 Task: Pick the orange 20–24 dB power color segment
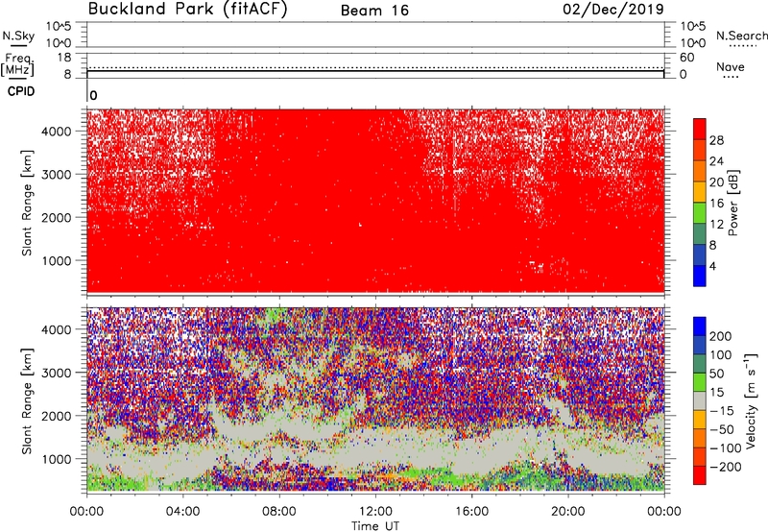700,172
